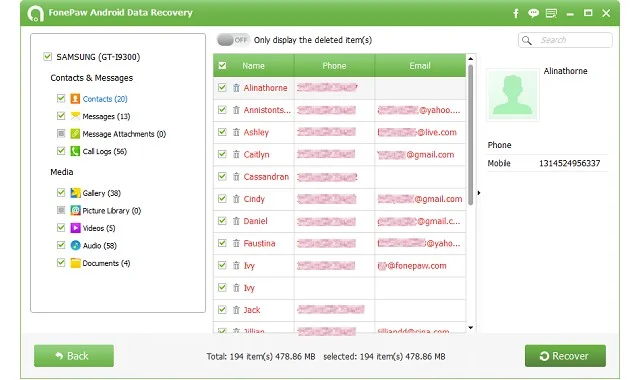Image resolution: width=640 pixels, height=380 pixels.
Task: Open the Gallery category icon
Action: pyautogui.click(x=75, y=193)
